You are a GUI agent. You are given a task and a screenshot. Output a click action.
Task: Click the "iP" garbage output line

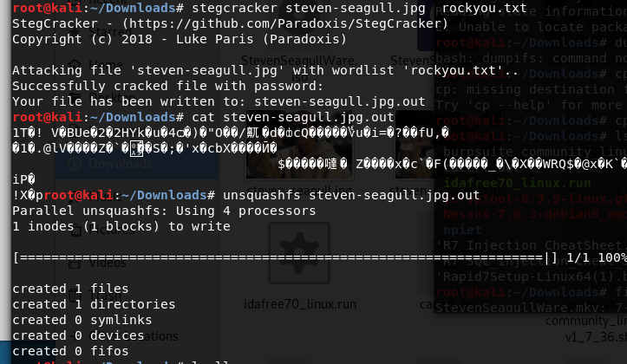click(24, 179)
